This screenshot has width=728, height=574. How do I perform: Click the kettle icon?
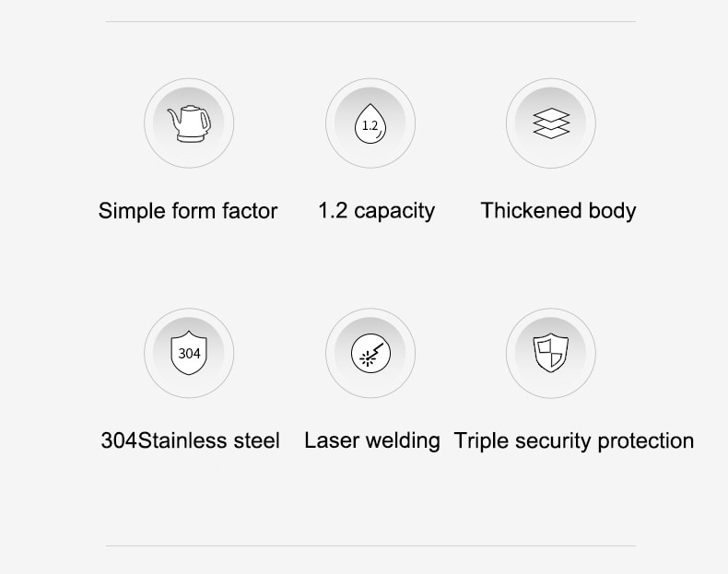coord(189,123)
